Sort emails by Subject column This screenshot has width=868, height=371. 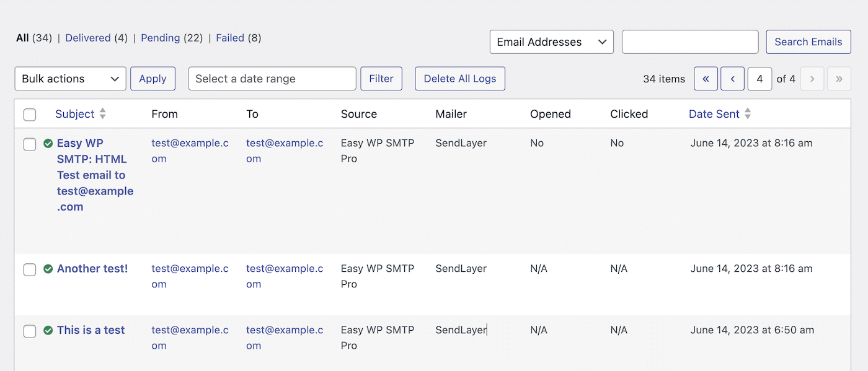coord(79,114)
